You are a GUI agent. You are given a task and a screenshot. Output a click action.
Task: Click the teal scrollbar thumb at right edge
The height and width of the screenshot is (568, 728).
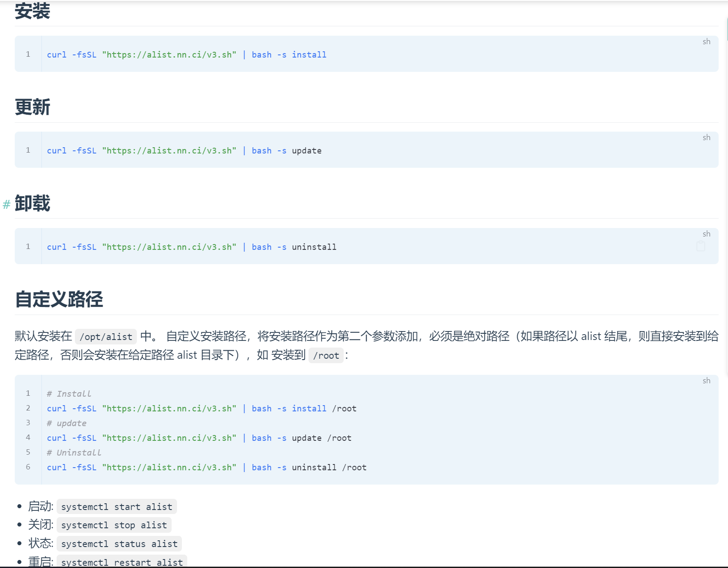[x=727, y=29]
